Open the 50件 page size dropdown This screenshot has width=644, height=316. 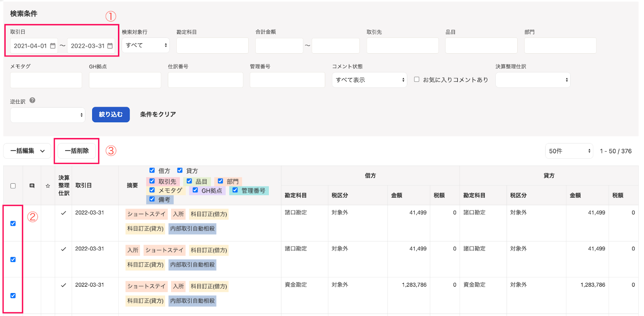coord(569,151)
